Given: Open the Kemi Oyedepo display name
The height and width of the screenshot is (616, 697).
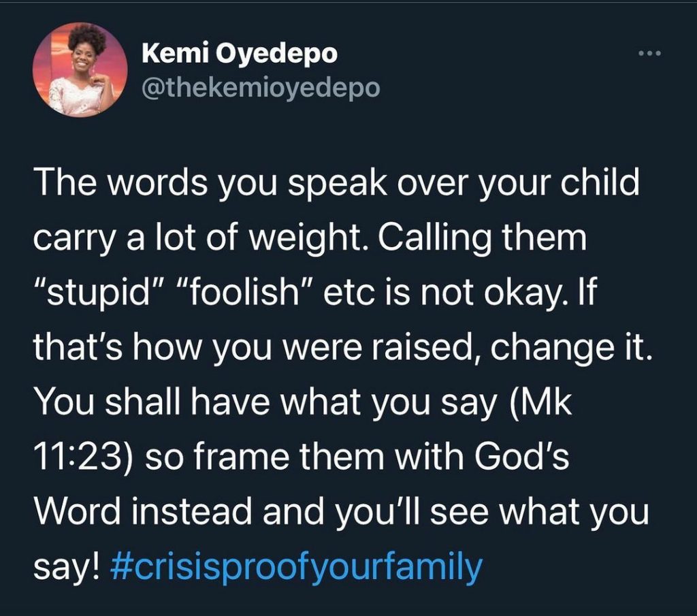Looking at the screenshot, I should point(240,54).
